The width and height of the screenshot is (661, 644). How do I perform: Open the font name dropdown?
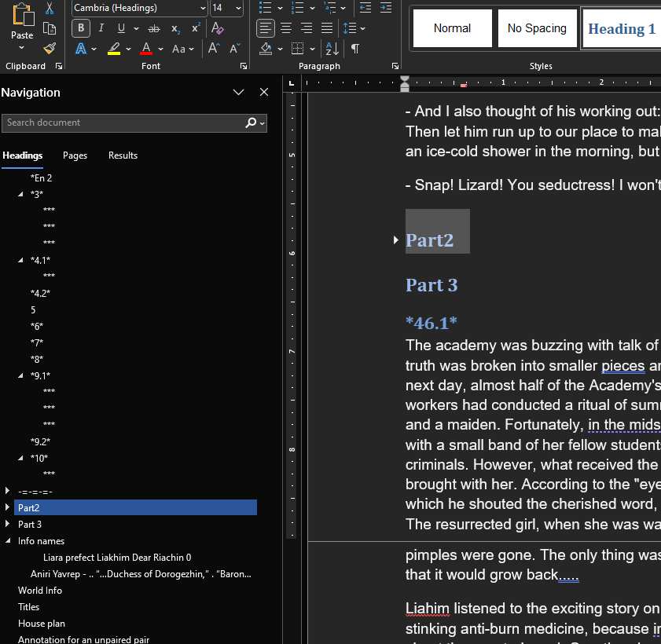pos(203,8)
